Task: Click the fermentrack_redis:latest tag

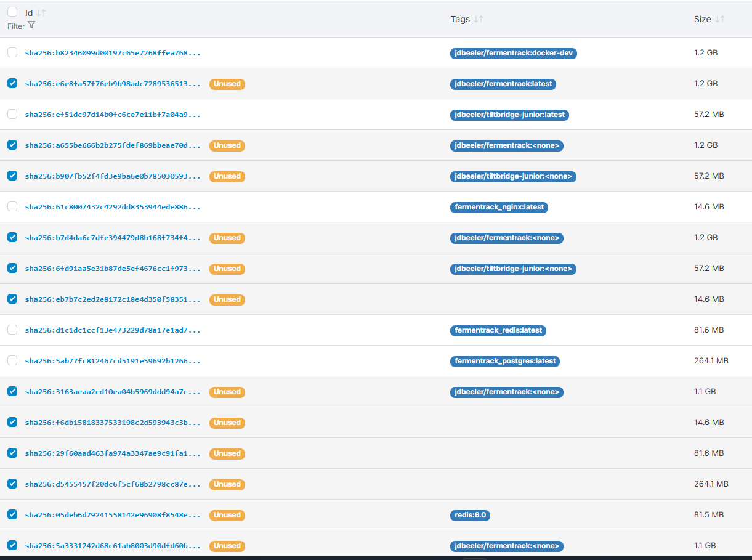Action: click(x=498, y=330)
